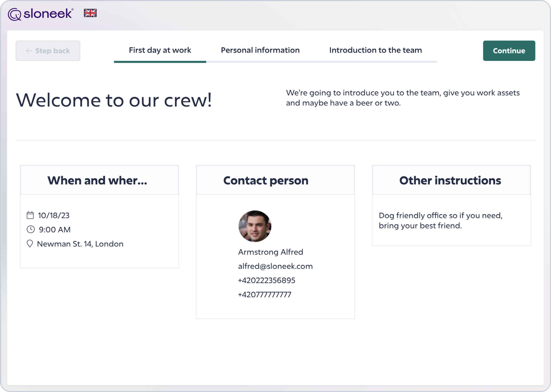Click the Dog friendly office instruction text
This screenshot has width=551, height=392.
(x=441, y=220)
